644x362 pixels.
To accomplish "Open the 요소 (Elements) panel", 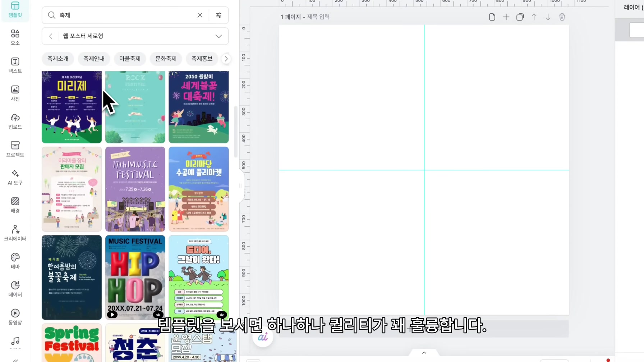I will [x=15, y=37].
